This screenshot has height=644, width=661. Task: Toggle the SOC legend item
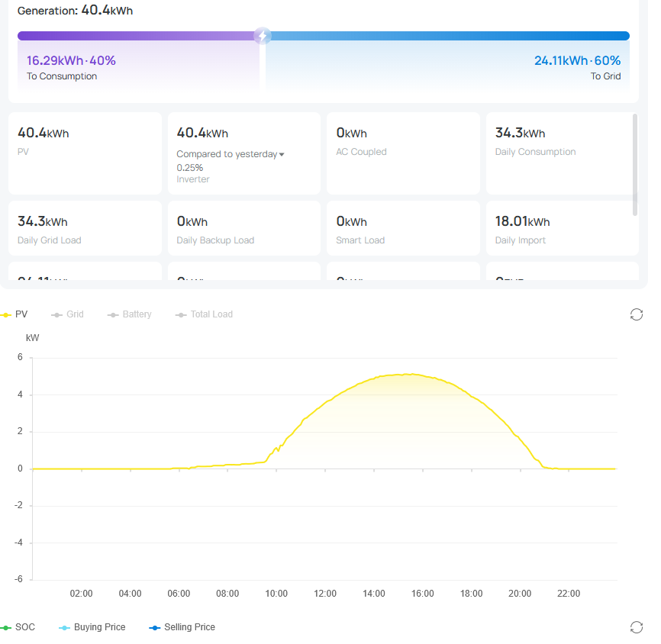tap(18, 627)
